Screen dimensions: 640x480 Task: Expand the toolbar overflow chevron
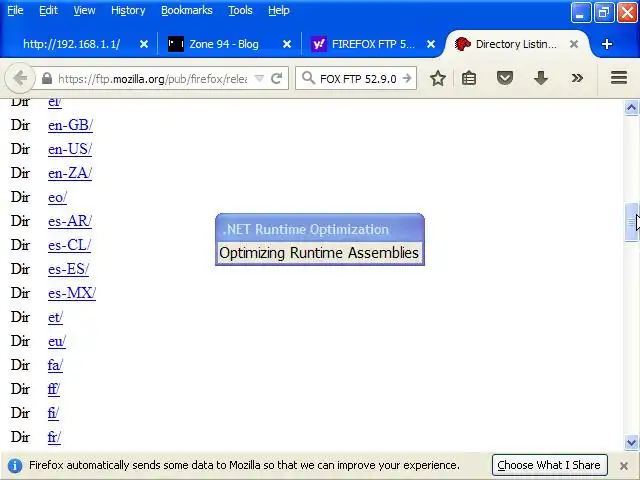click(577, 78)
